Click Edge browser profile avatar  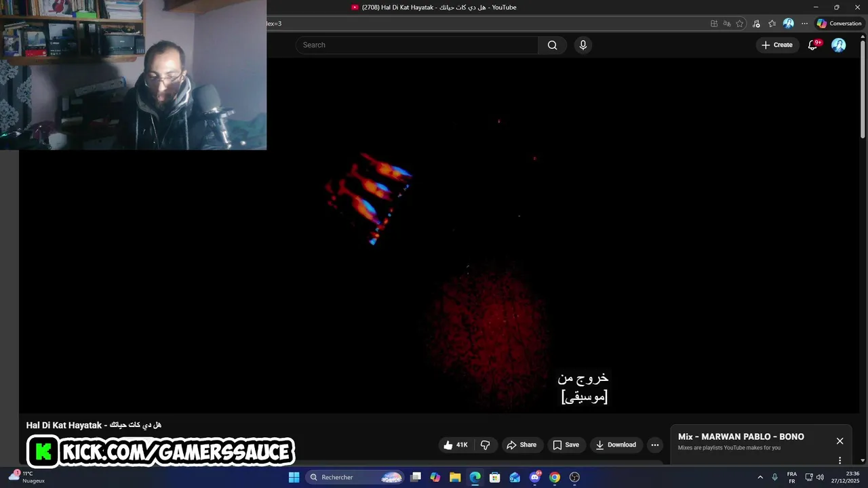(x=788, y=23)
